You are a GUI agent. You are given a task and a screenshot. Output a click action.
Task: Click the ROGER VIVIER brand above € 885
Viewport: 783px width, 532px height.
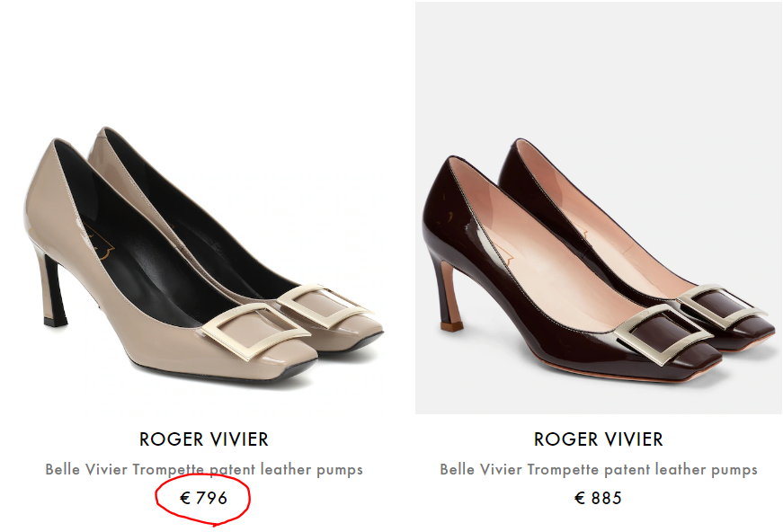click(598, 439)
